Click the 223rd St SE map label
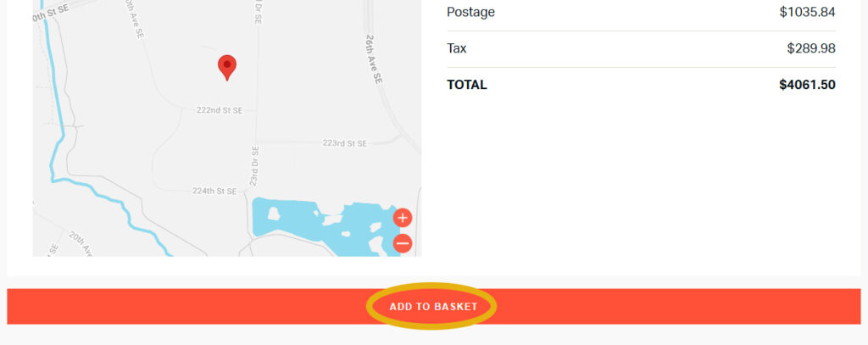The height and width of the screenshot is (345, 868). (345, 143)
